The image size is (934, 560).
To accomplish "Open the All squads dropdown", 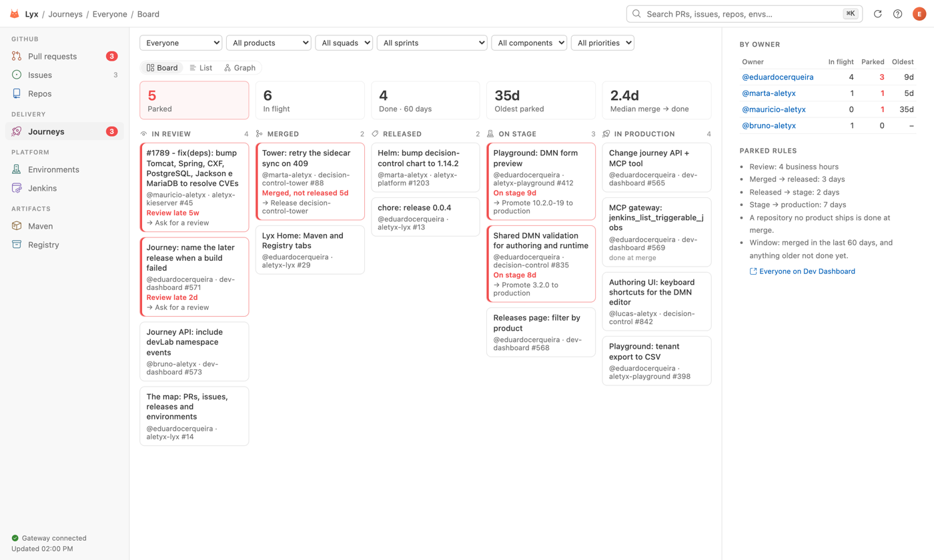I will [x=346, y=43].
